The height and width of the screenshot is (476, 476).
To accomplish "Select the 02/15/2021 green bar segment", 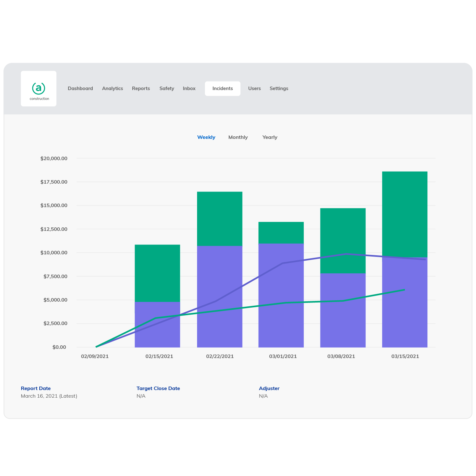I will tap(157, 273).
